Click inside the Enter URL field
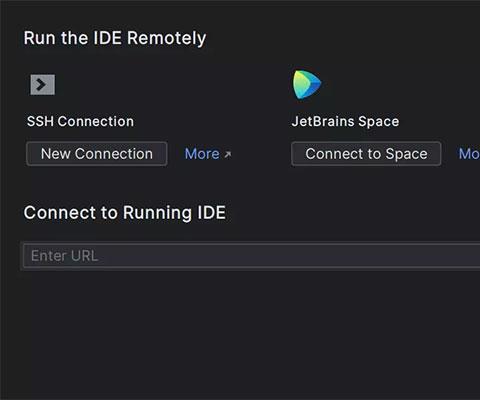This screenshot has height=400, width=480. pyautogui.click(x=252, y=256)
